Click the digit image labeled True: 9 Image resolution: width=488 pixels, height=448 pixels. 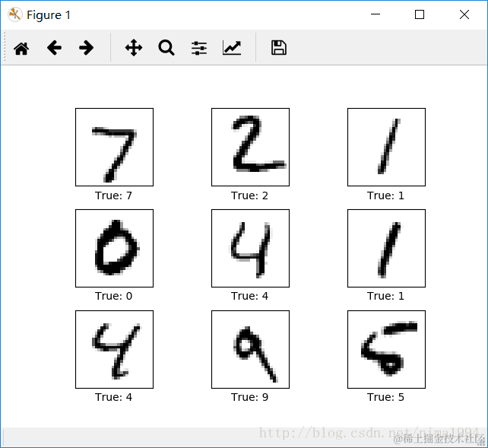pos(250,349)
